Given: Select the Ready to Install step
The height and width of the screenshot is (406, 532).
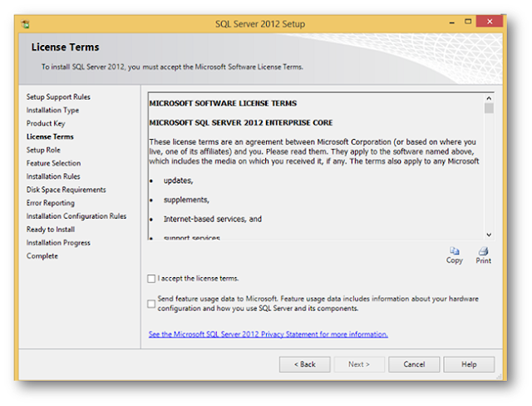Looking at the screenshot, I should point(51,229).
